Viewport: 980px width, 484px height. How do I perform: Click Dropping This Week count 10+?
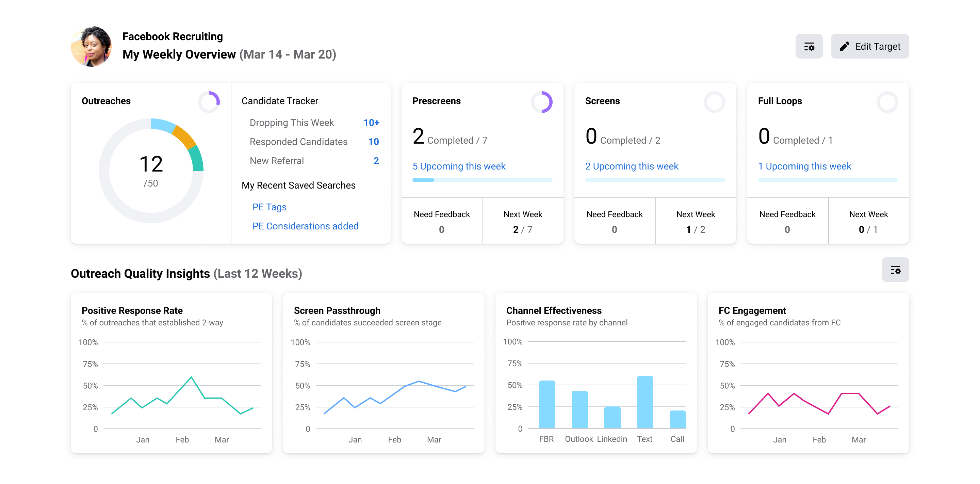[371, 123]
